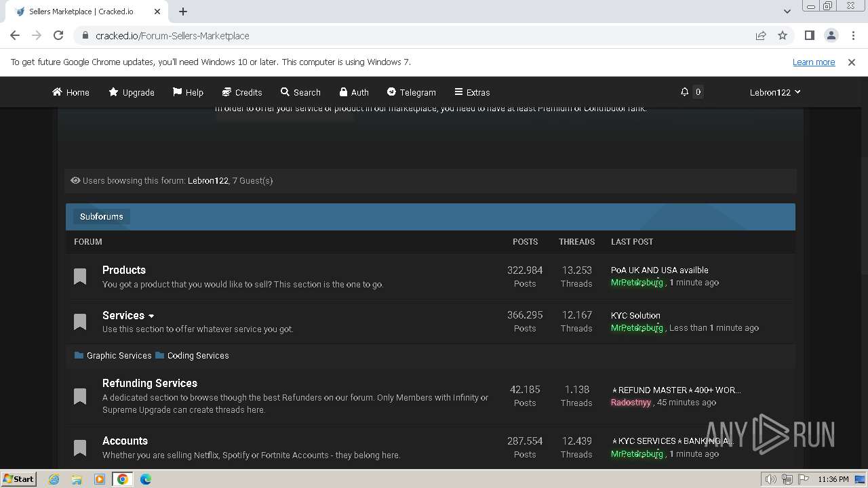Click the volume speaker tray icon
Screen dimensions: 868x488
tap(770, 479)
